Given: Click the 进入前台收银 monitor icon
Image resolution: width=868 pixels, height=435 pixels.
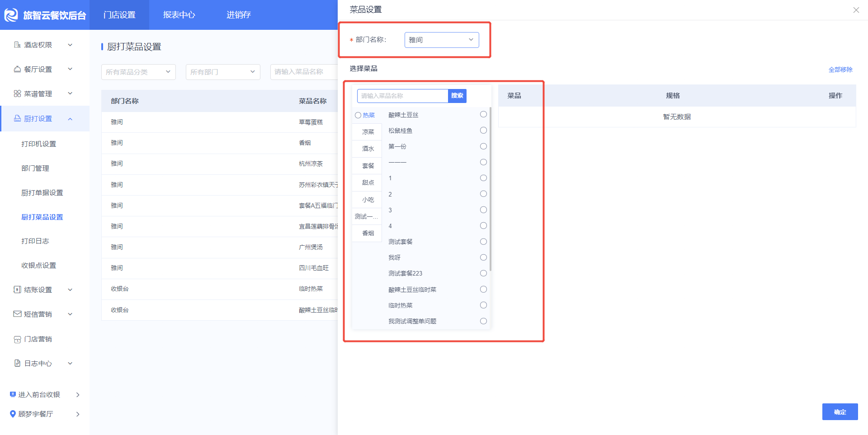Looking at the screenshot, I should (x=13, y=394).
